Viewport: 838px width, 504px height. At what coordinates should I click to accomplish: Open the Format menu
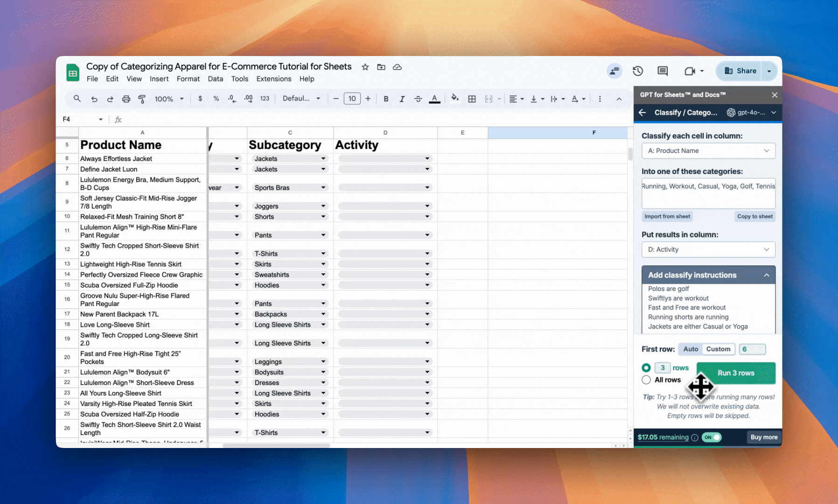click(x=188, y=79)
